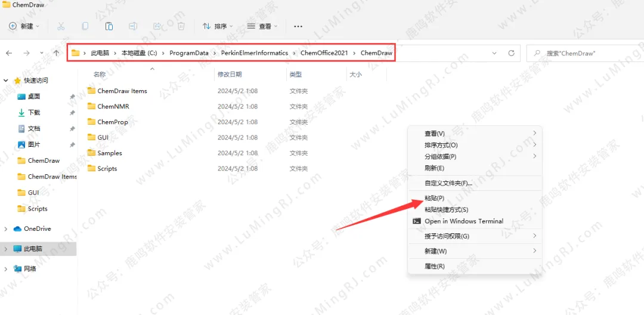Go up one folder level arrow
Viewport: 644px width, 315px height.
coord(57,53)
